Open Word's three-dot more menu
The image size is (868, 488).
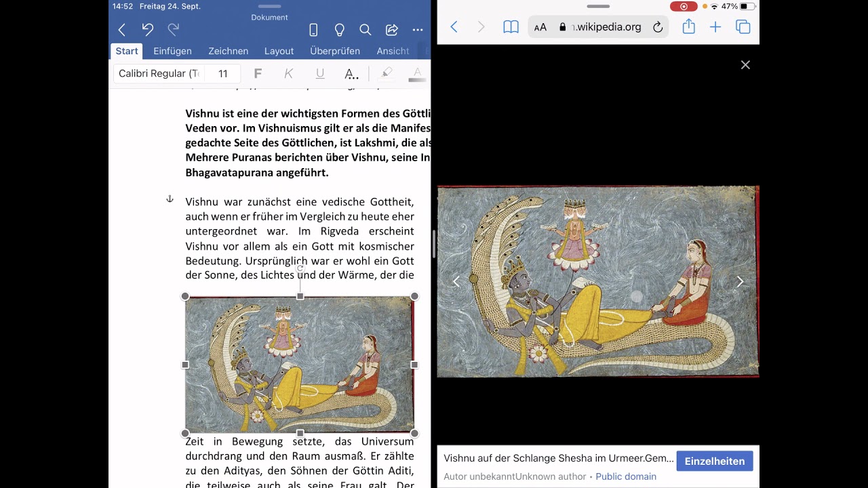[418, 30]
